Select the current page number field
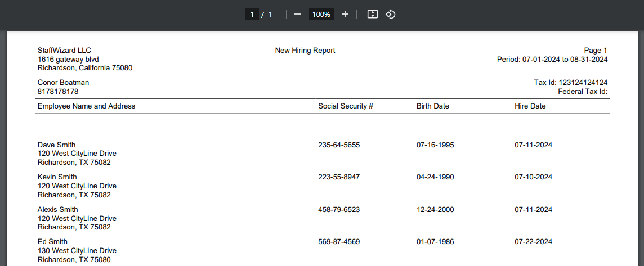Viewport: 644px width, 266px height. 252,14
